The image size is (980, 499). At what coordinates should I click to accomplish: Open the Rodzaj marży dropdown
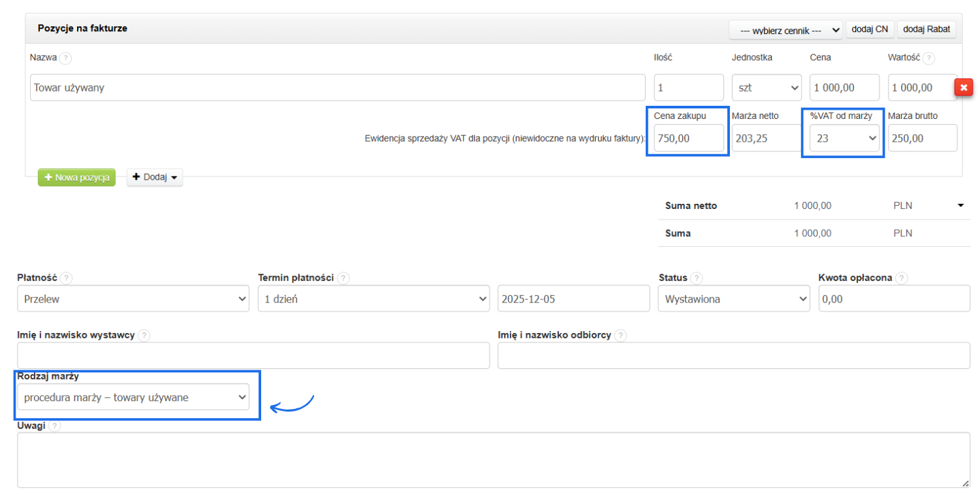pyautogui.click(x=133, y=397)
